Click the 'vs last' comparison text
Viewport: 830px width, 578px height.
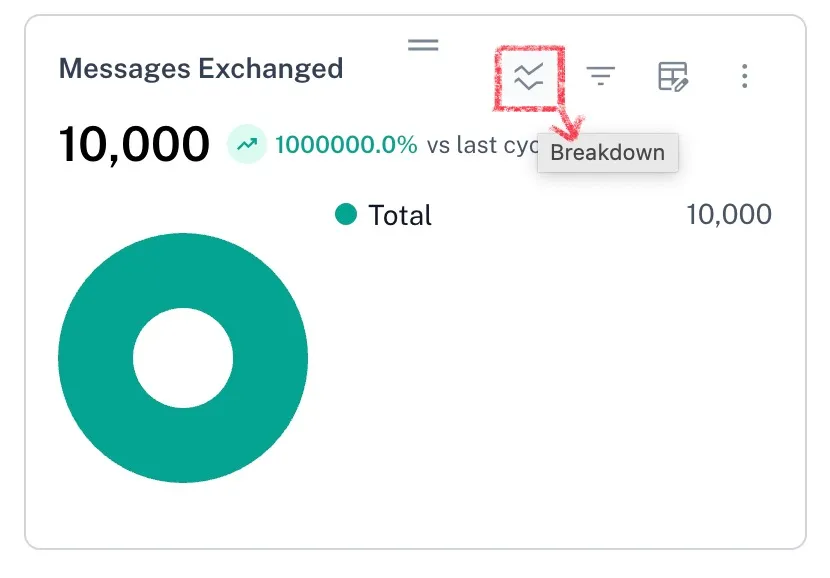pos(462,145)
